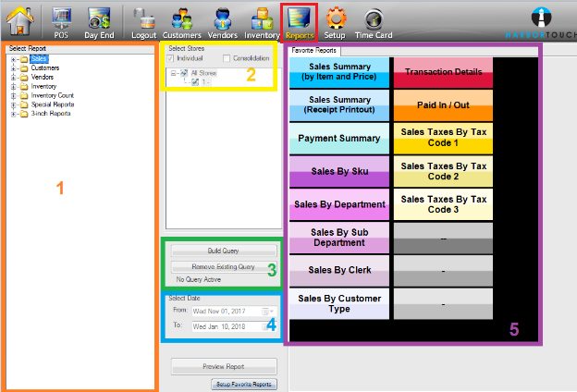Screen dimensions: 577x392
Task: Open the POS register screen
Action: click(63, 18)
